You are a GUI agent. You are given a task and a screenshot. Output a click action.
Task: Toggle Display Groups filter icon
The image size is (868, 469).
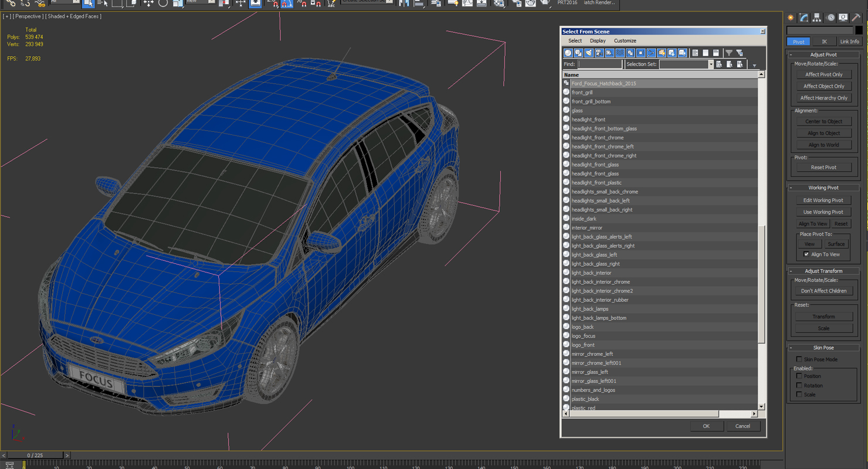[630, 53]
